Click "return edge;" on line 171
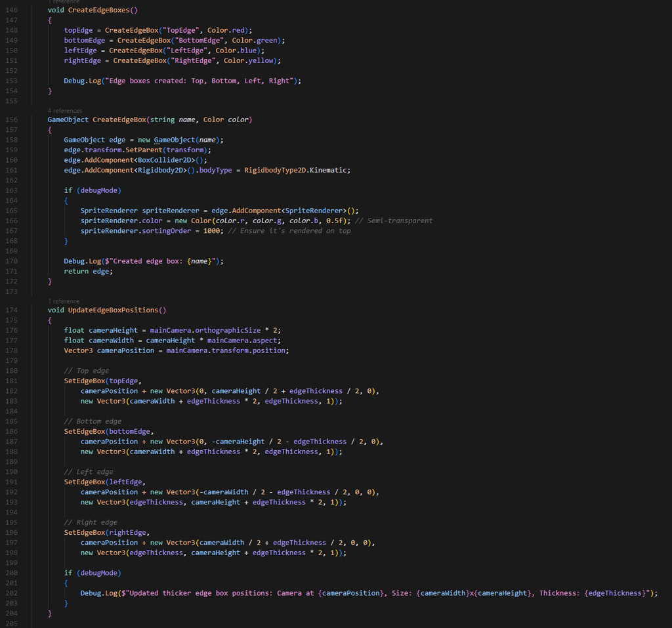The image size is (672, 628). (x=89, y=272)
